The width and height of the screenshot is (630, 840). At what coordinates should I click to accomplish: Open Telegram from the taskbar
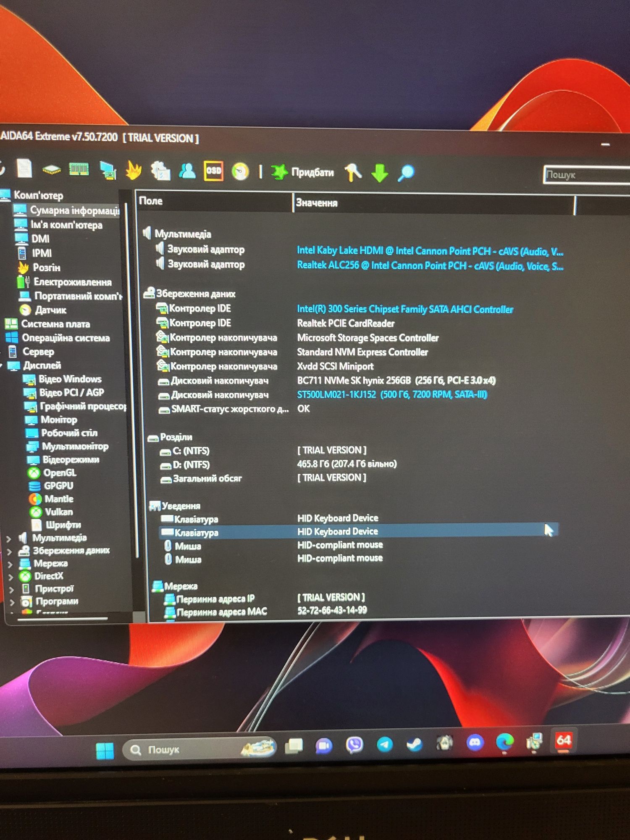384,744
